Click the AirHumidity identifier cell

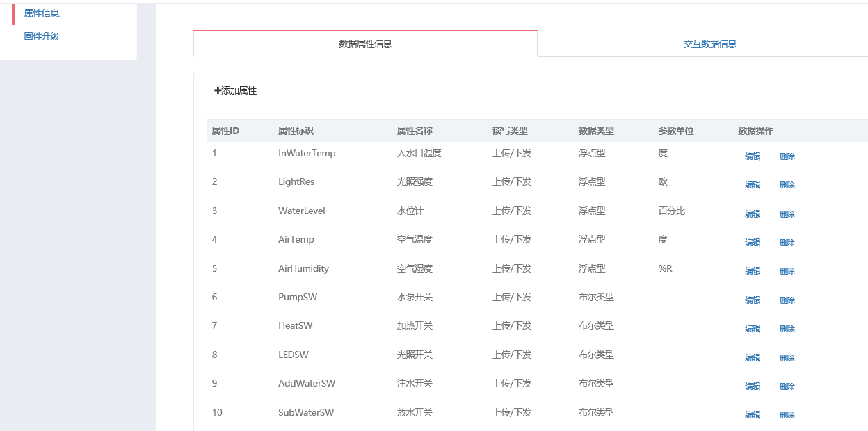click(303, 268)
